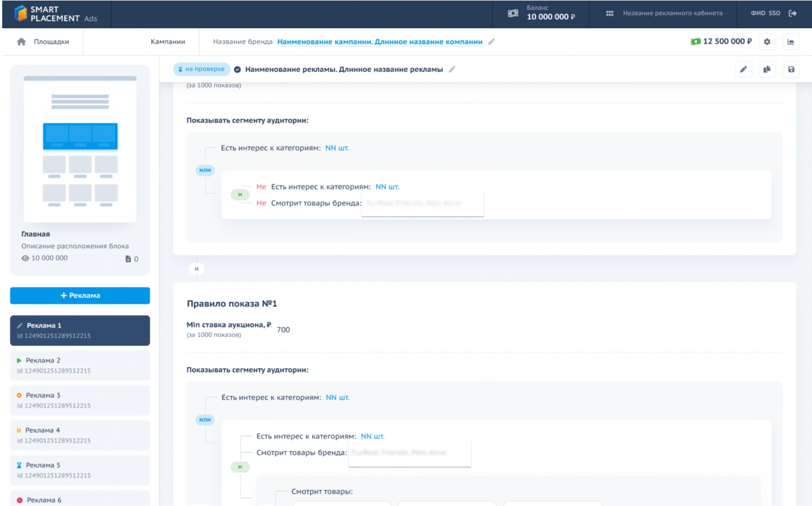Screen dimensions: 812x506
Task: Open brand dropdown after 'Не Смотрит товары бренда'
Action: (x=422, y=203)
